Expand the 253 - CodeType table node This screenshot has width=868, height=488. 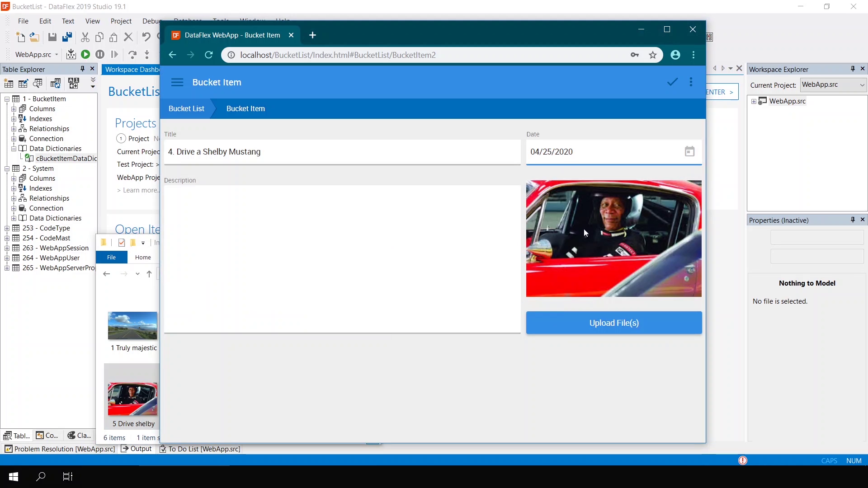pyautogui.click(x=7, y=228)
